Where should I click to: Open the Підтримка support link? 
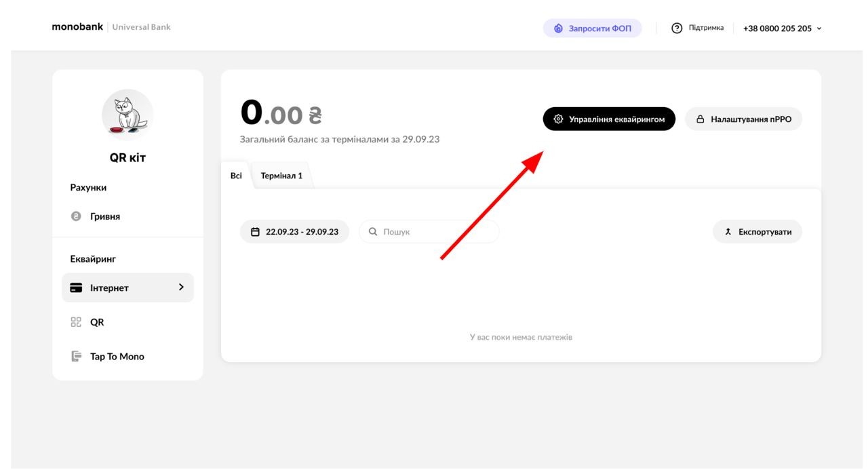coord(706,28)
